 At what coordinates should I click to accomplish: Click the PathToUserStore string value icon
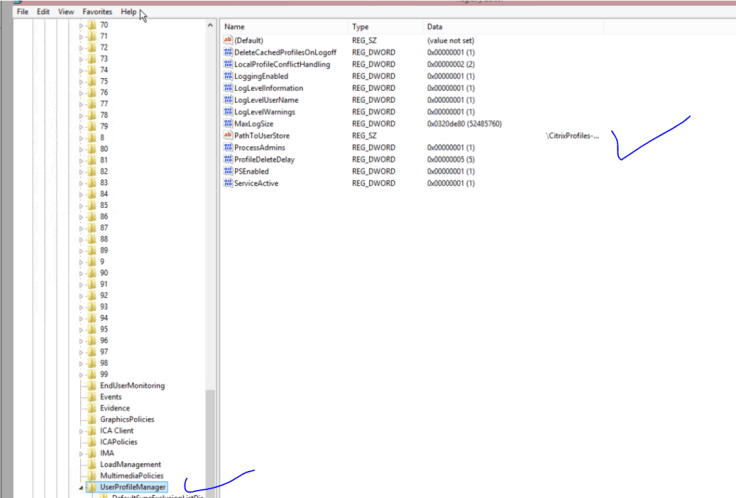[228, 135]
